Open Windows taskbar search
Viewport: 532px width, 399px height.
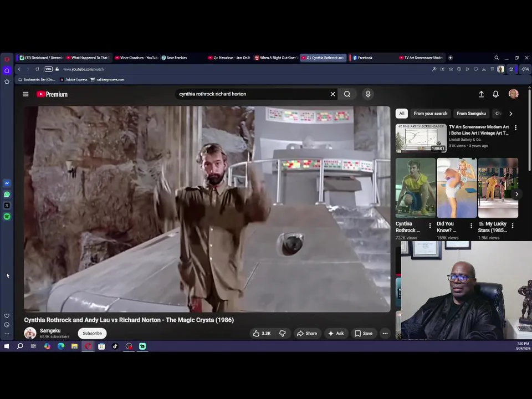20,346
